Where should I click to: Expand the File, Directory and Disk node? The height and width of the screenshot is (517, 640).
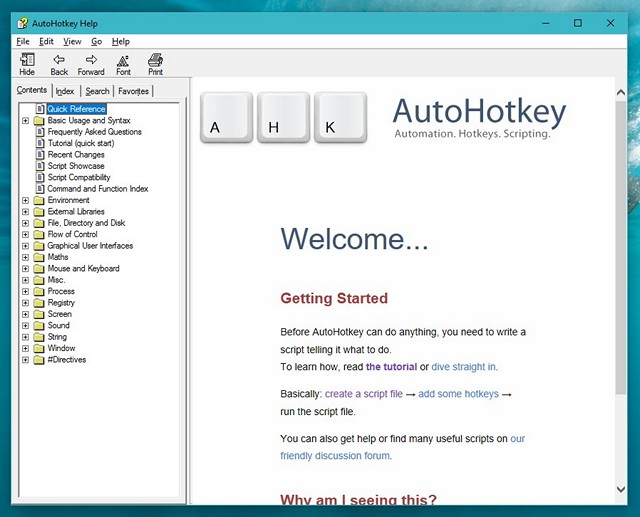tap(25, 223)
